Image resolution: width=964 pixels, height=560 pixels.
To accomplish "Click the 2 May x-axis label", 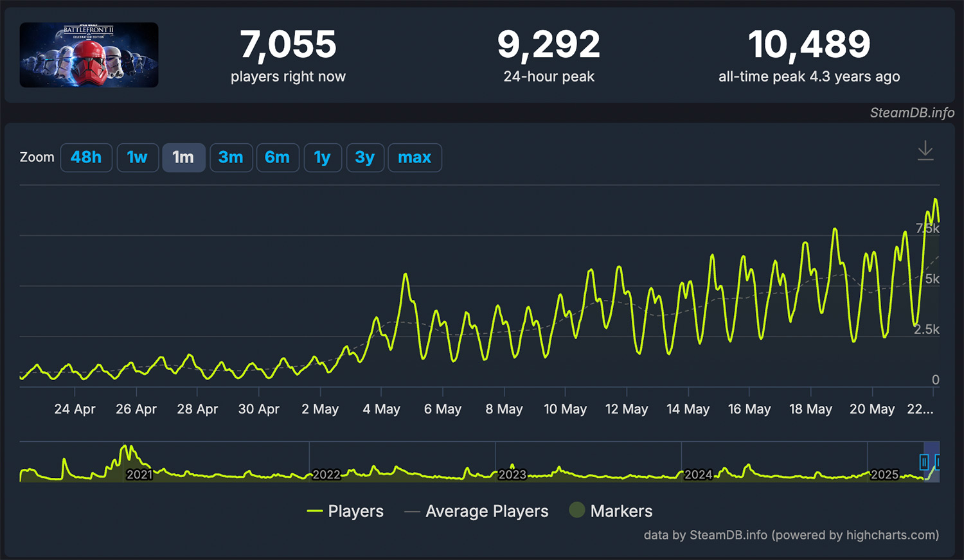I will (320, 409).
